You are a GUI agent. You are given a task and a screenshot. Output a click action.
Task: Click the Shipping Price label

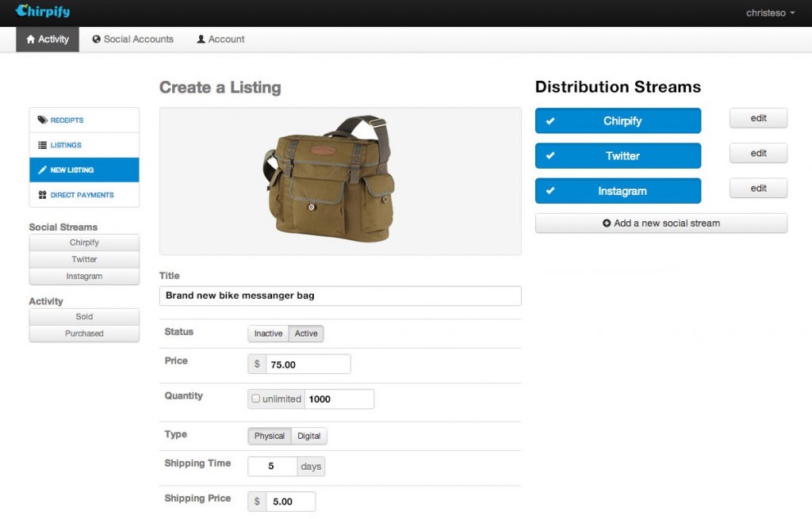coord(197,498)
